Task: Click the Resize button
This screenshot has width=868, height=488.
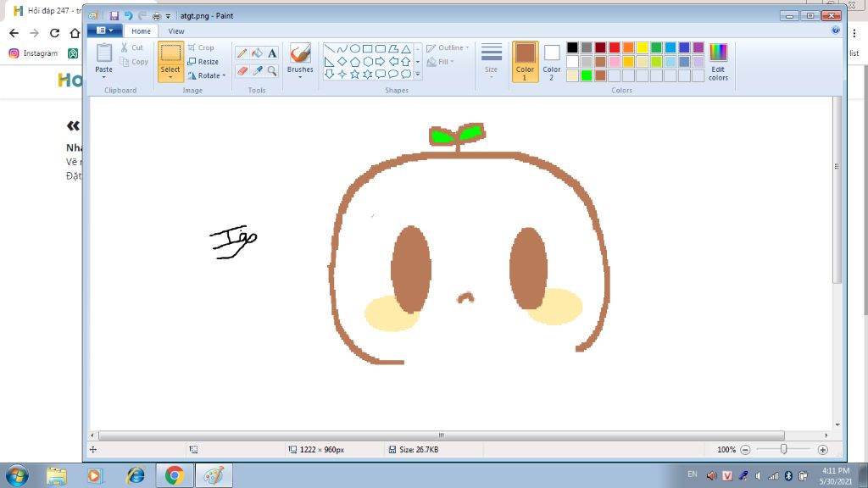Action: pyautogui.click(x=203, y=62)
